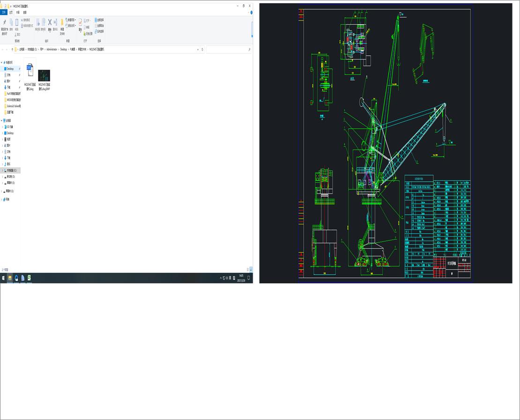520x420 pixels.
Task: Open Properties via its ribbon icon
Action: click(x=80, y=22)
